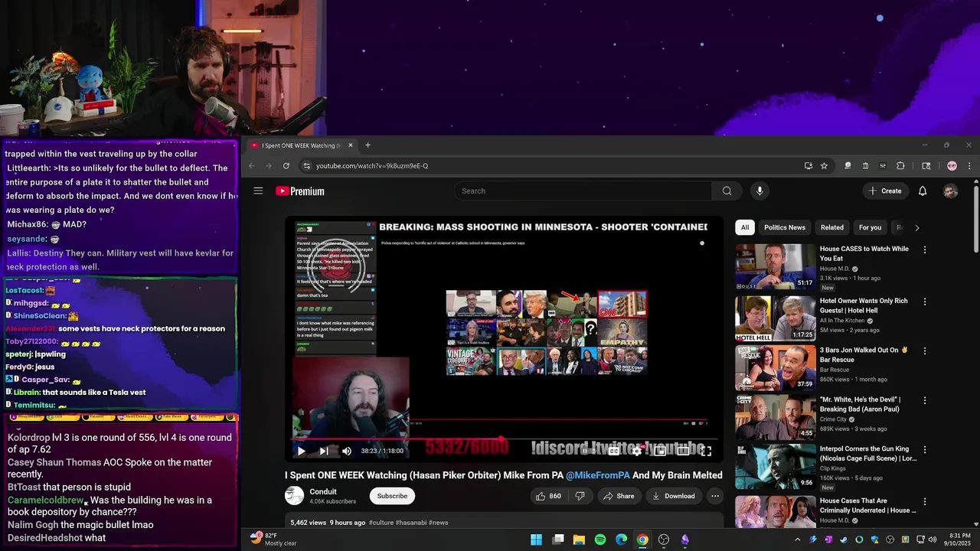Image resolution: width=980 pixels, height=551 pixels.
Task: Open OBS Studio from taskbar
Action: click(x=664, y=540)
